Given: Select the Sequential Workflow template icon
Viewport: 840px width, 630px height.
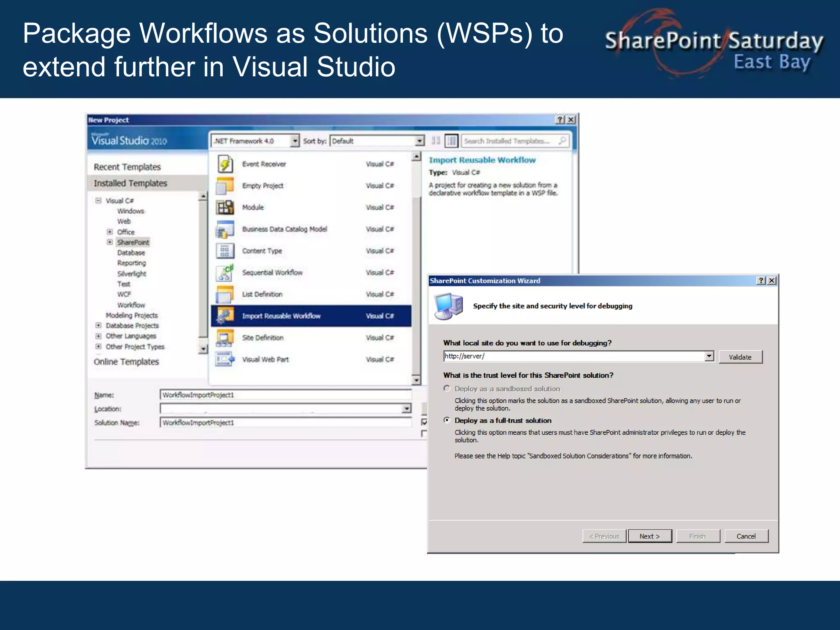Looking at the screenshot, I should point(225,273).
